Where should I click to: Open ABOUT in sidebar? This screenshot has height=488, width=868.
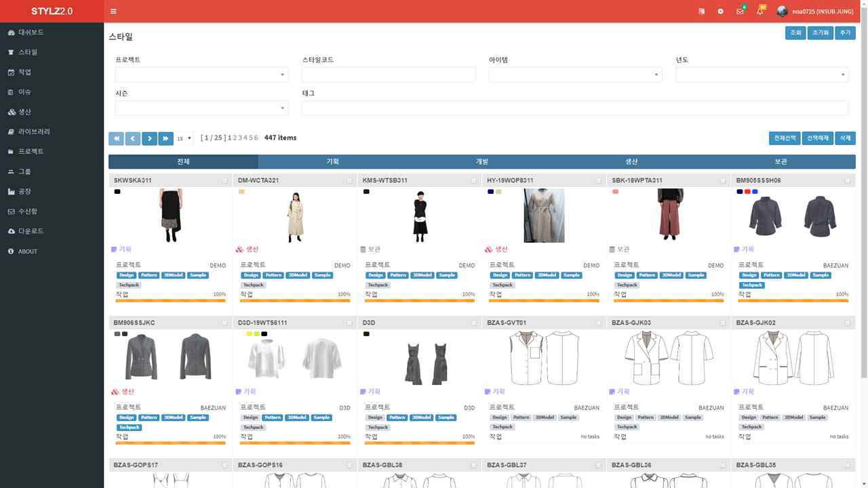tap(52, 251)
